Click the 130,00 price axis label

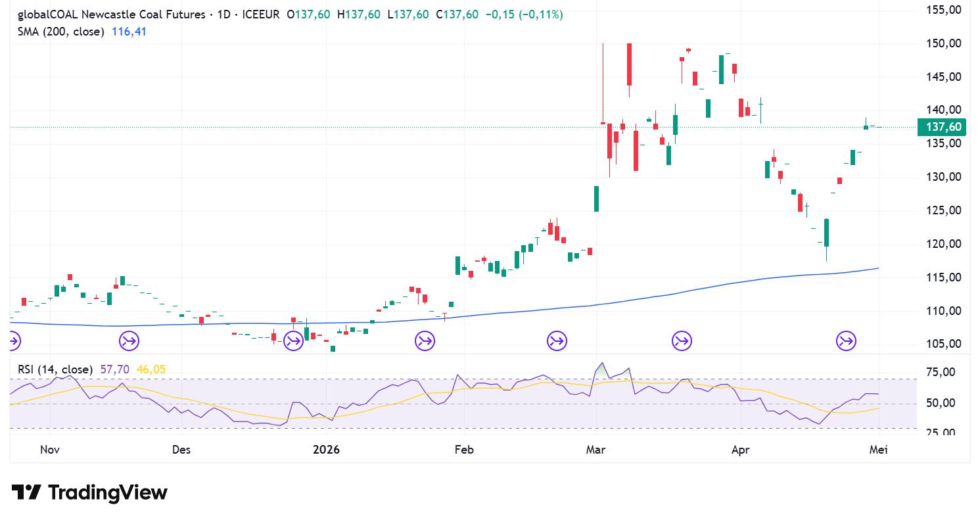pos(944,177)
